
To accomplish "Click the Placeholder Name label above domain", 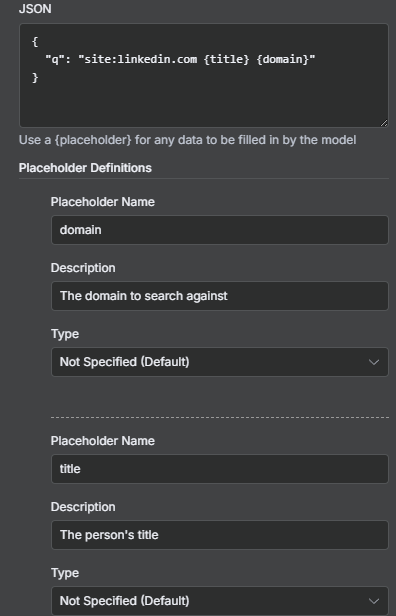I will point(103,202).
